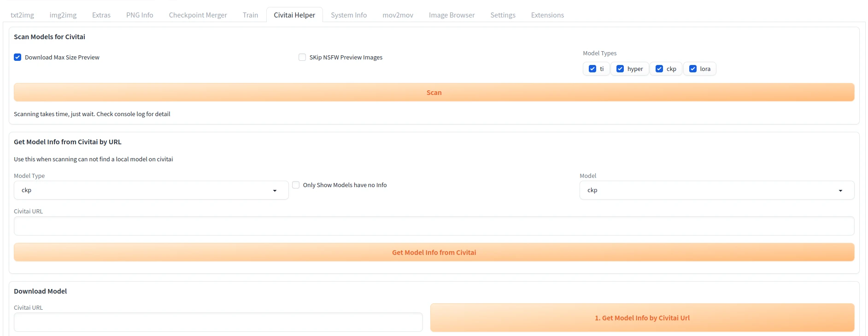The width and height of the screenshot is (868, 336).
Task: Uncheck the lora model type
Action: 693,69
